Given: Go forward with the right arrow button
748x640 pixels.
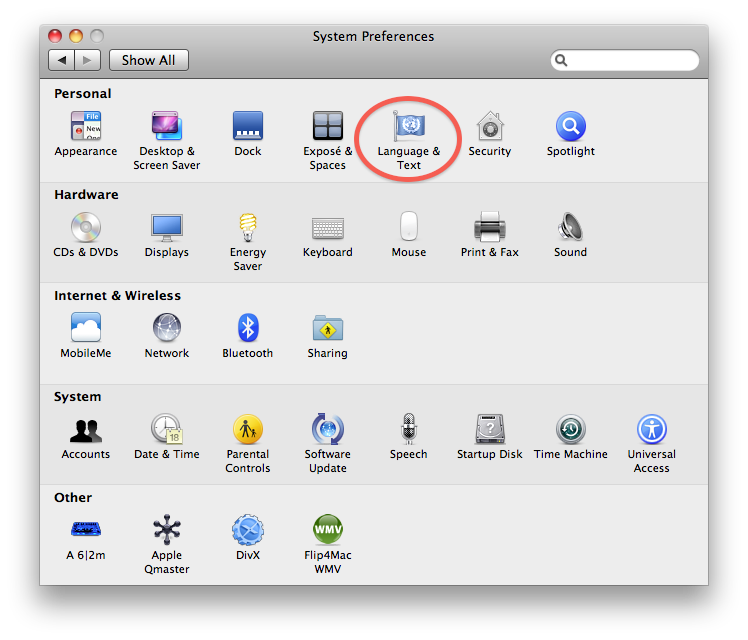Looking at the screenshot, I should (x=87, y=60).
